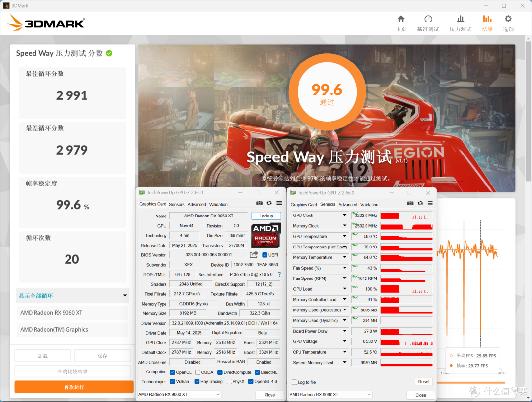Click the right GPU-Z title bar app icon
Image resolution: width=532 pixels, height=402 pixels.
(x=293, y=193)
